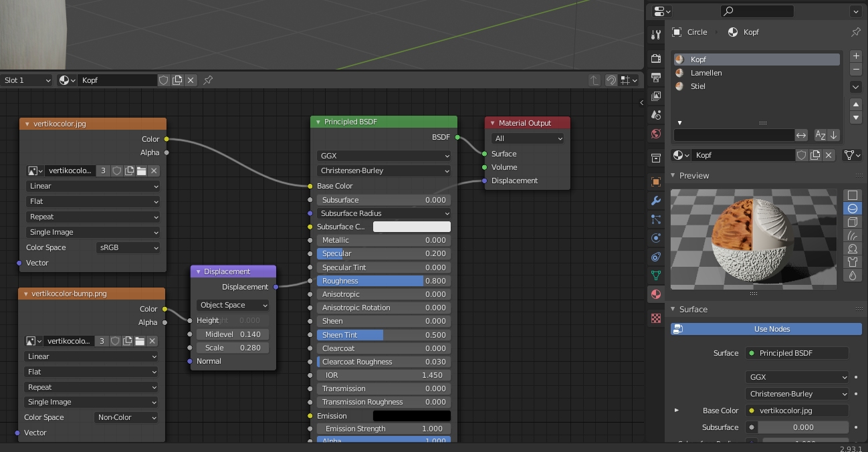Set preview shape to Hair strands
Viewport: 868px width, 452px height.
coord(853,235)
